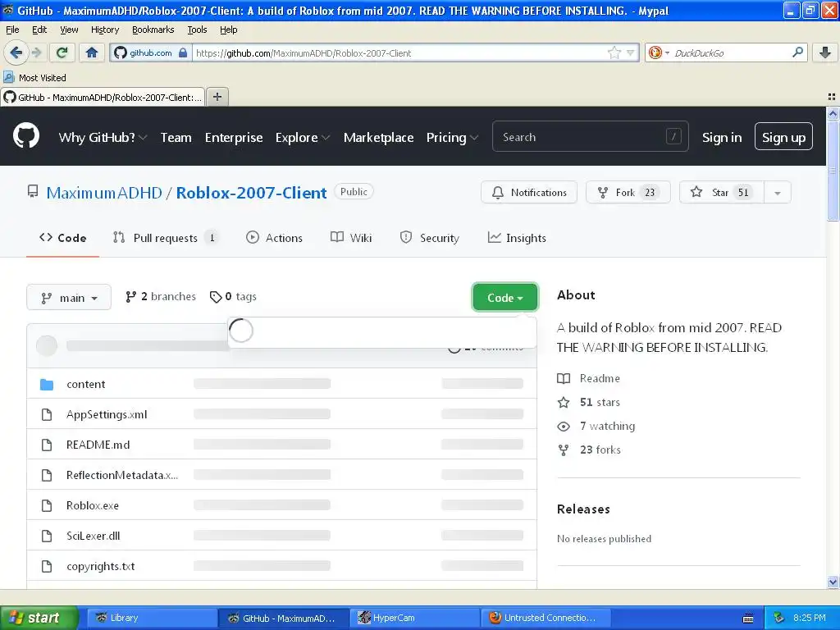Image resolution: width=840 pixels, height=630 pixels.
Task: Switch to the Wiki tab
Action: click(x=351, y=238)
